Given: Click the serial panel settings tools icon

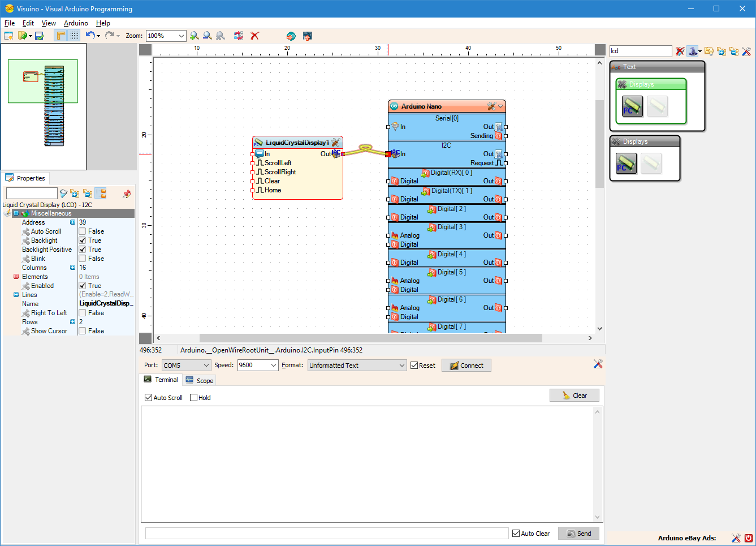Looking at the screenshot, I should click(x=598, y=364).
